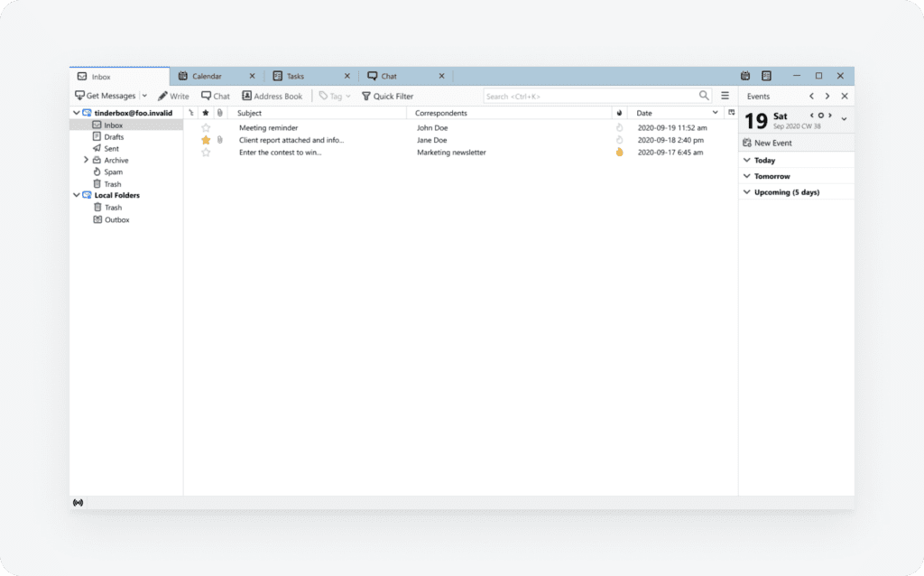Click attachment icon on Client report row

(x=220, y=140)
